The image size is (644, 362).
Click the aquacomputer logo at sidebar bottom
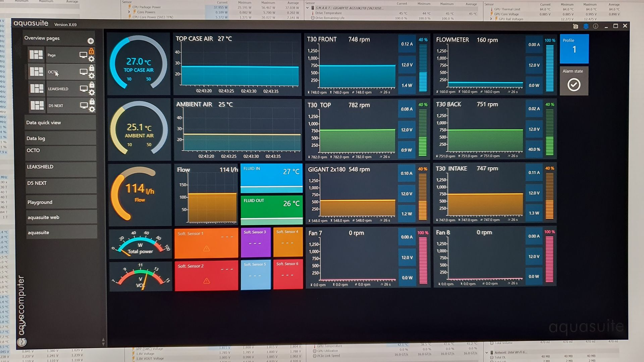[22, 342]
